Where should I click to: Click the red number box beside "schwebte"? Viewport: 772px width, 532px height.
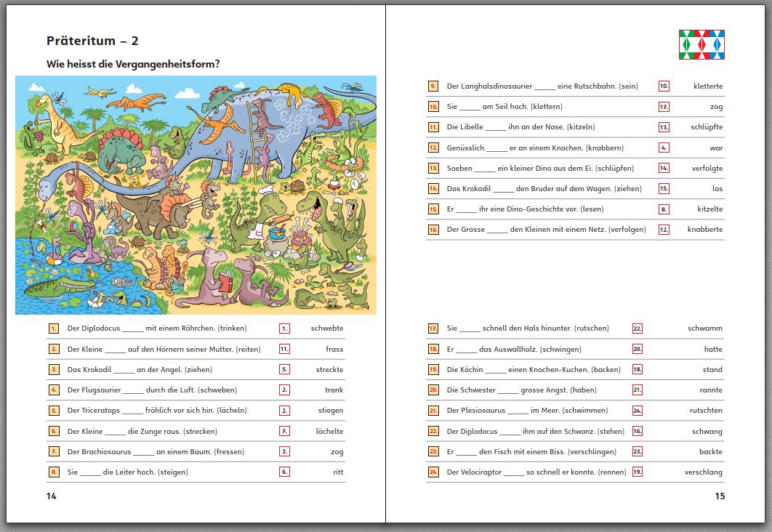[x=285, y=329]
